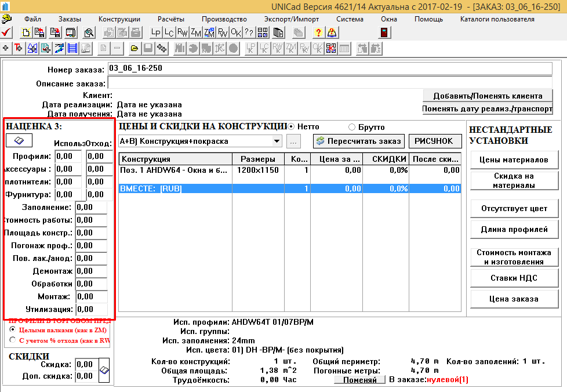Image resolution: width=567 pixels, height=392 pixels.
Task: Select the Нетто radio button
Action: click(291, 127)
